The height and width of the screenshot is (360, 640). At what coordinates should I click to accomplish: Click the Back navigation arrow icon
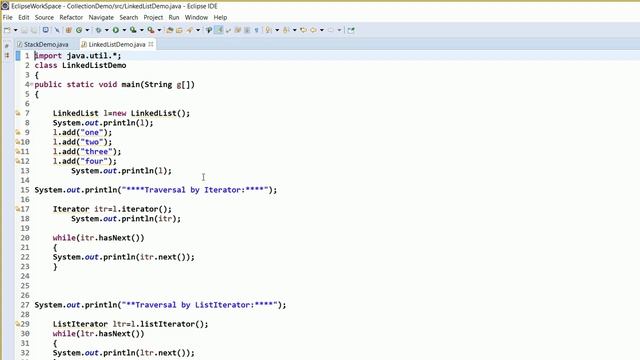(313, 30)
